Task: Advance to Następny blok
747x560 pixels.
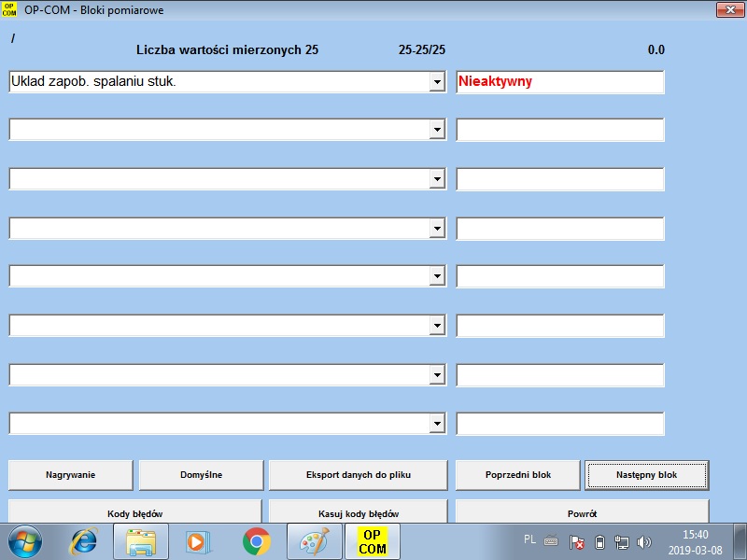Action: pyautogui.click(x=646, y=475)
